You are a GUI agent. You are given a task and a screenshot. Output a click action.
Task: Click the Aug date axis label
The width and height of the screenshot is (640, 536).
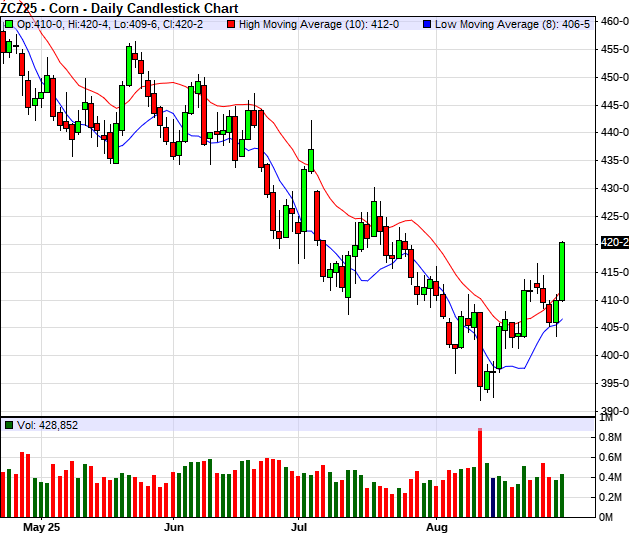pos(436,525)
